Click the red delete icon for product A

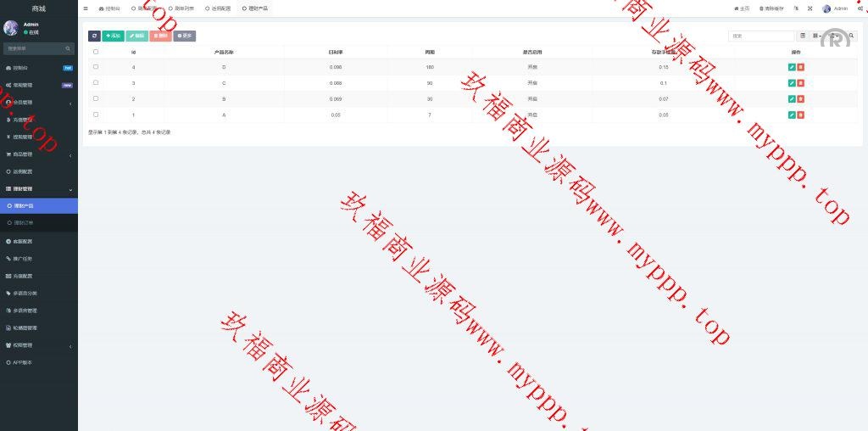pyautogui.click(x=800, y=115)
